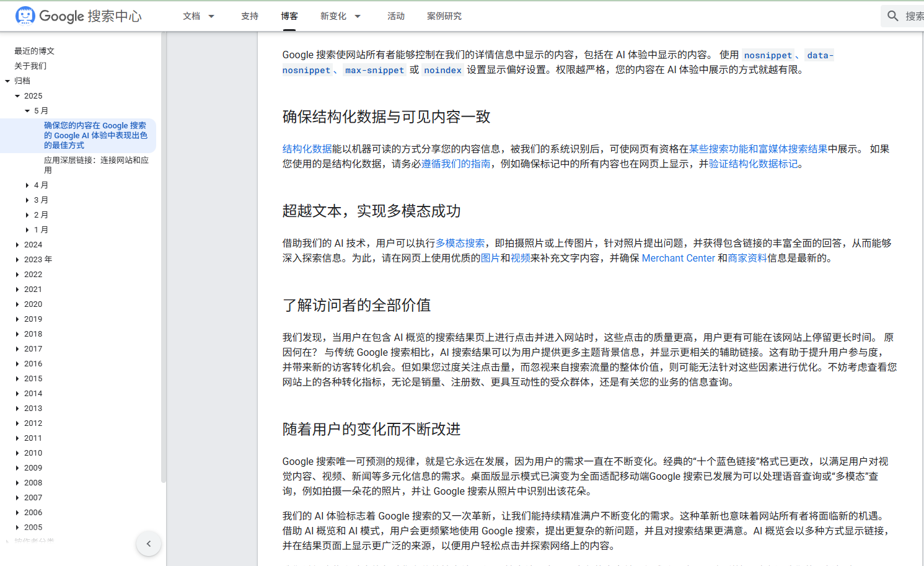Open the 文档 dropdown arrow
924x566 pixels.
211,16
